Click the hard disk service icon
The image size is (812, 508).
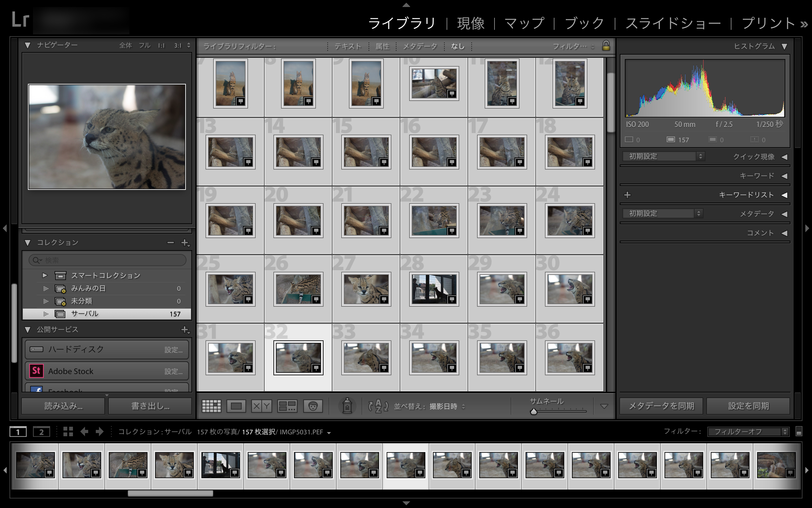click(36, 350)
